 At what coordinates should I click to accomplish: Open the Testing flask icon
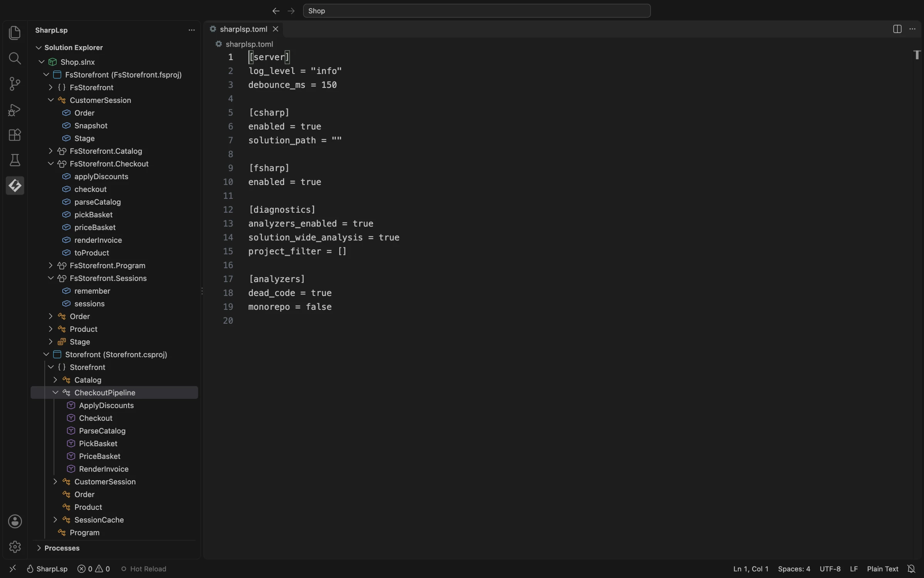point(15,160)
